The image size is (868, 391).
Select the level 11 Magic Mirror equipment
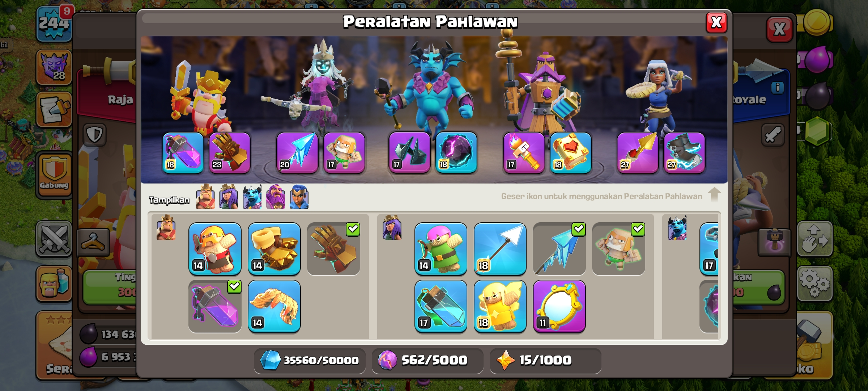[559, 306]
